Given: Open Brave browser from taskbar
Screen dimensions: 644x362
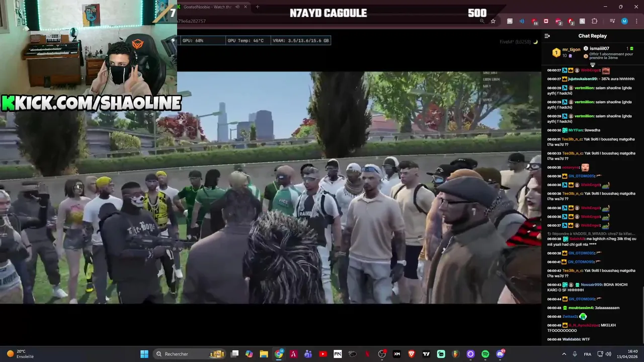Looking at the screenshot, I should click(x=412, y=354).
